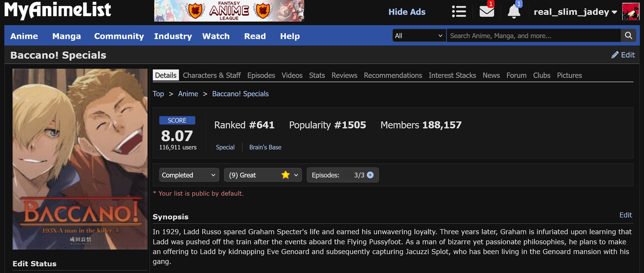Screen dimensions: 644x273
Task: Open the Industry navigation menu
Action: (x=173, y=36)
